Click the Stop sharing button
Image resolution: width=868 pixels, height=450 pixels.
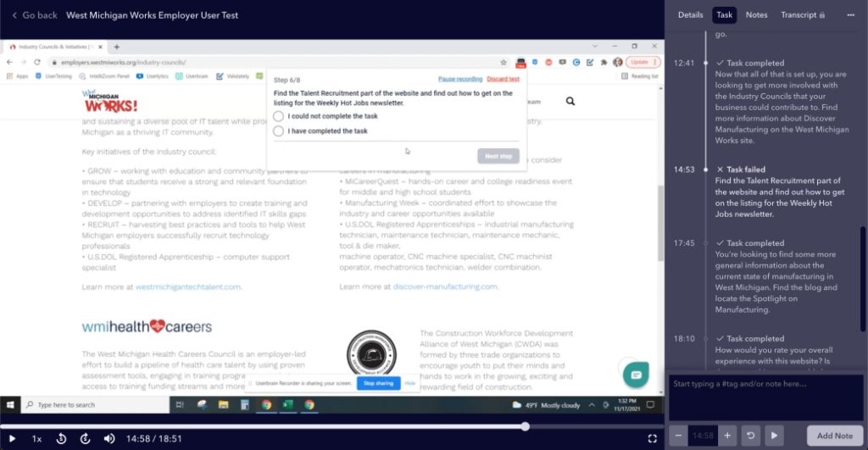point(378,383)
